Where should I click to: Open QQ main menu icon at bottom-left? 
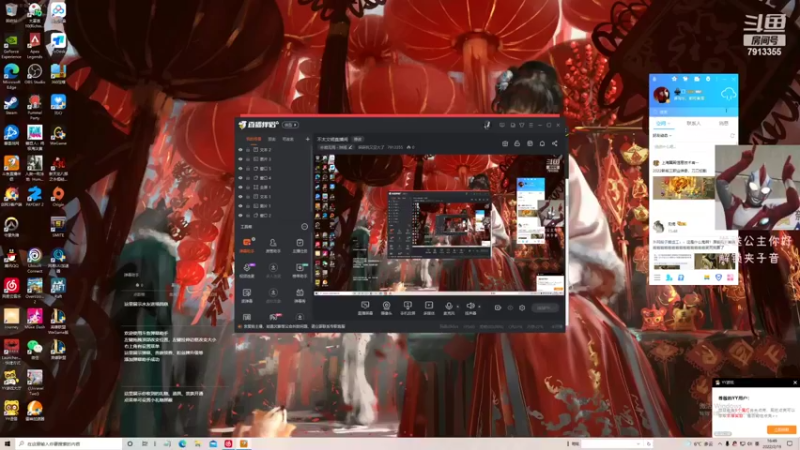click(657, 278)
